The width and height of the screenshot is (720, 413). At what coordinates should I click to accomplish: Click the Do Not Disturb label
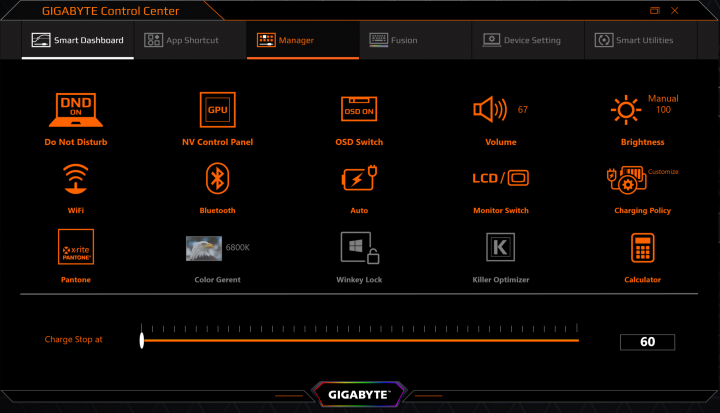76,142
